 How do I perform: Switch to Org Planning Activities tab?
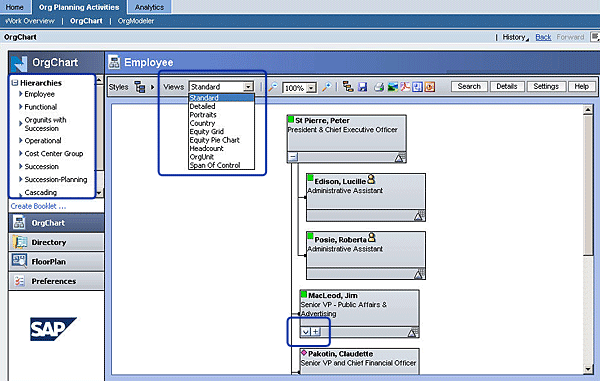point(79,7)
